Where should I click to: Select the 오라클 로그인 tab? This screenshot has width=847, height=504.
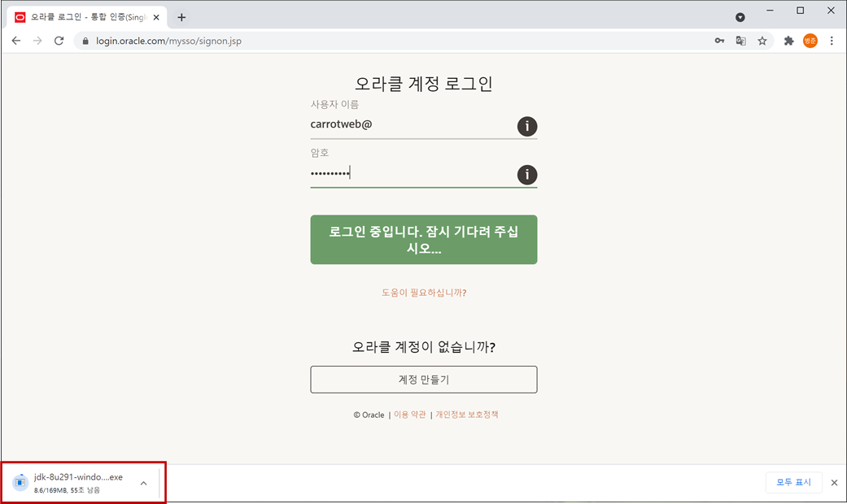pyautogui.click(x=86, y=17)
